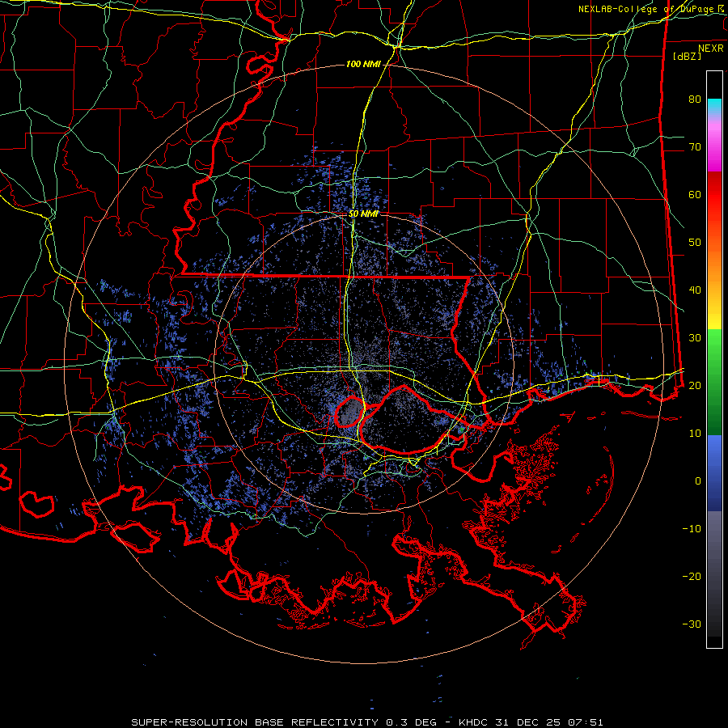The image size is (728, 728).
Task: Click the -10 dBZ scale value
Action: (692, 529)
